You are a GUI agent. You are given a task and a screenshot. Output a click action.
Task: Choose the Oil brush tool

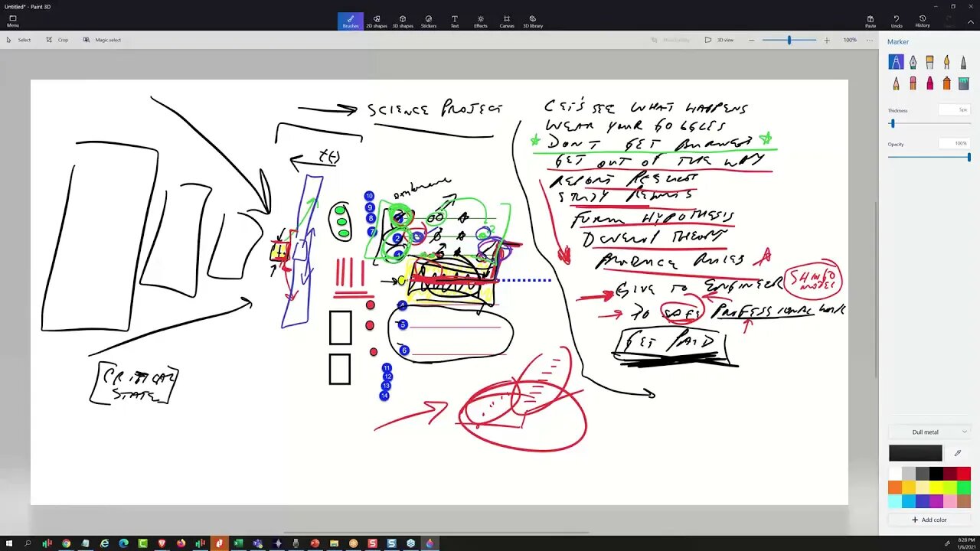pos(929,62)
